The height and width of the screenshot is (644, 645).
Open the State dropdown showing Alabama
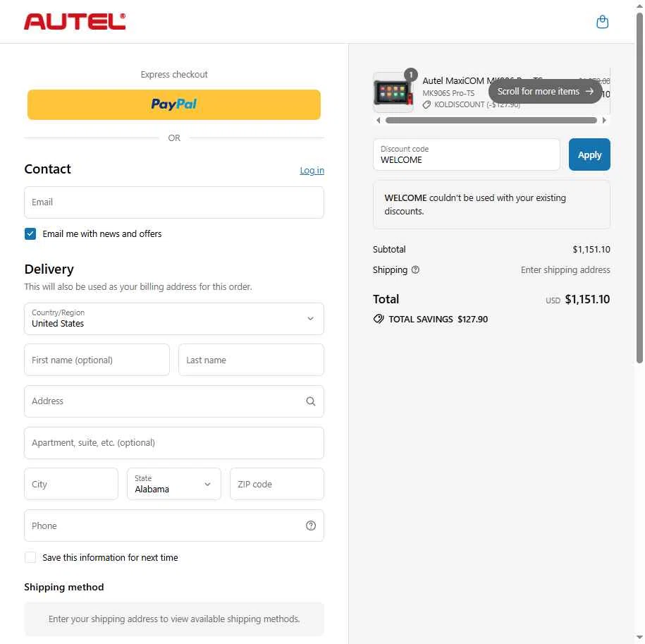pos(174,484)
